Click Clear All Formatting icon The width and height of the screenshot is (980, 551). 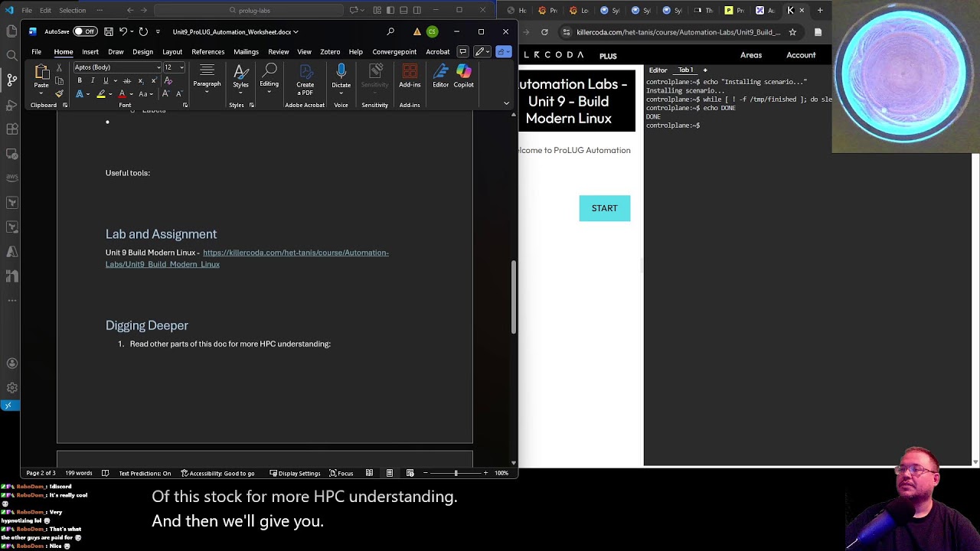[x=168, y=80]
